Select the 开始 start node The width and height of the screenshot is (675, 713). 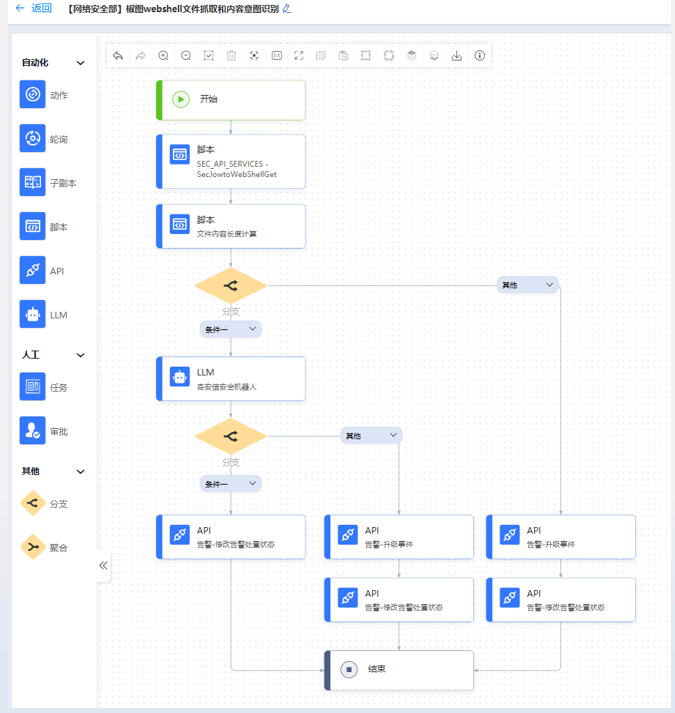(231, 99)
